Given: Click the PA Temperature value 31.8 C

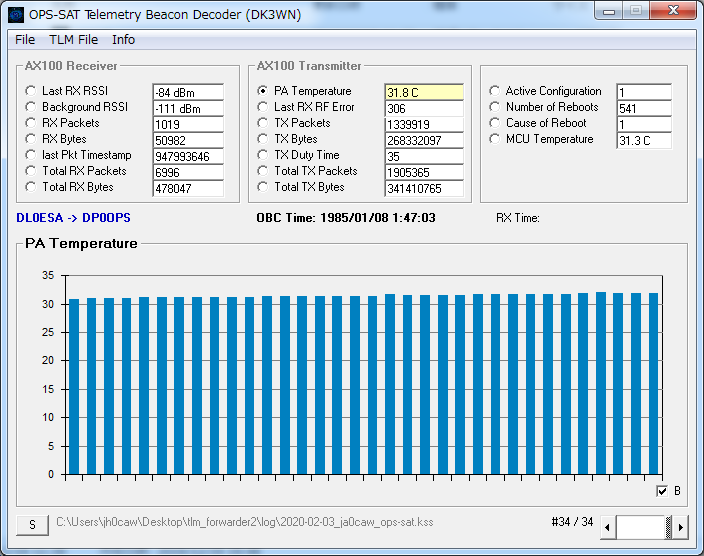Looking at the screenshot, I should click(x=424, y=92).
